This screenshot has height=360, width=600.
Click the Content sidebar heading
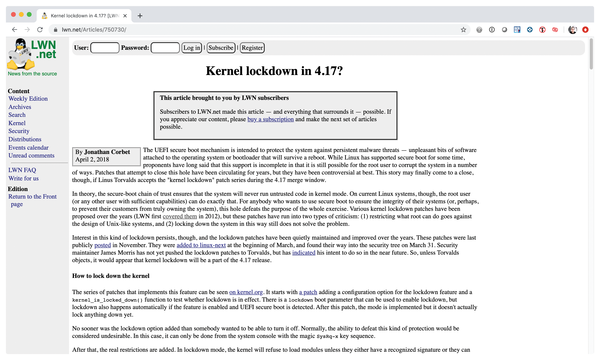click(18, 91)
